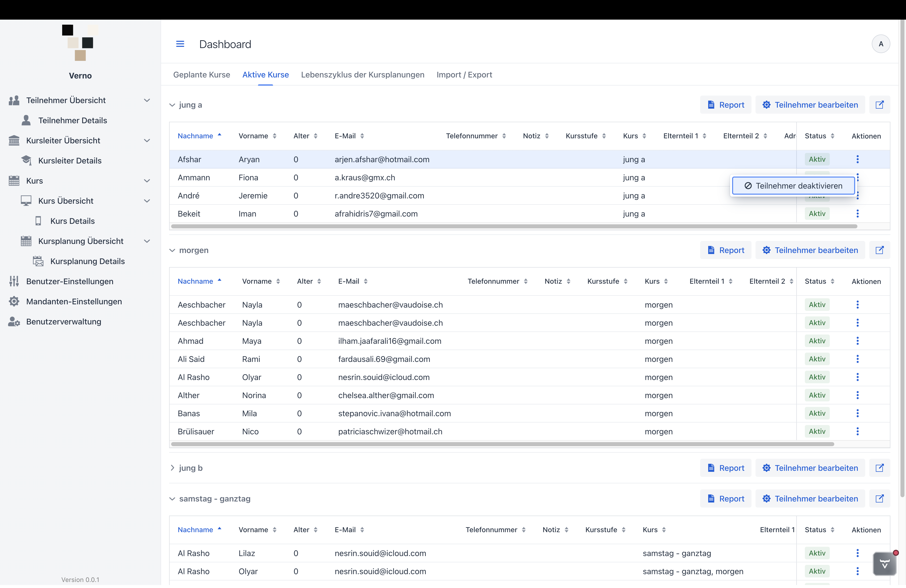Expand the jung b course section

pos(172,468)
